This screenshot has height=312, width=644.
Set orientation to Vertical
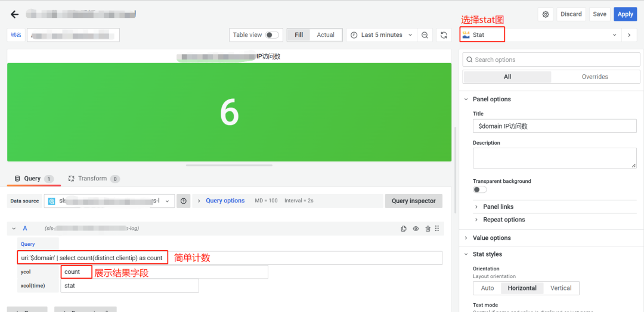(x=561, y=288)
